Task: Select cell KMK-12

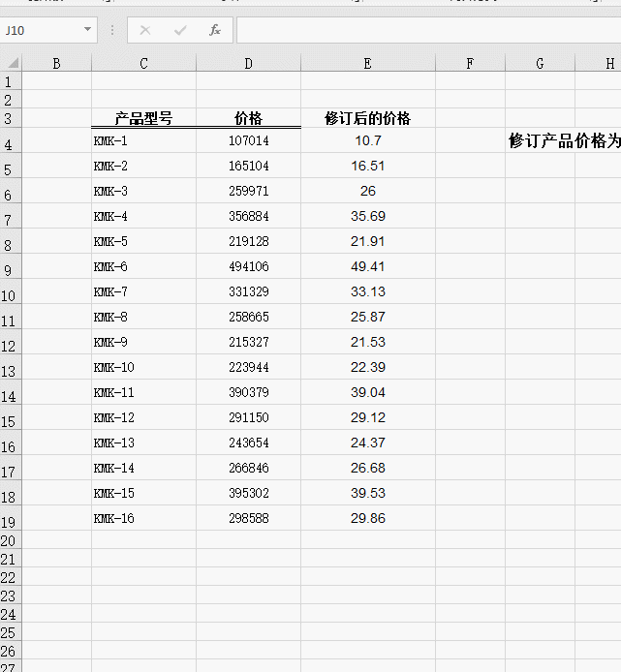Action: click(x=143, y=417)
